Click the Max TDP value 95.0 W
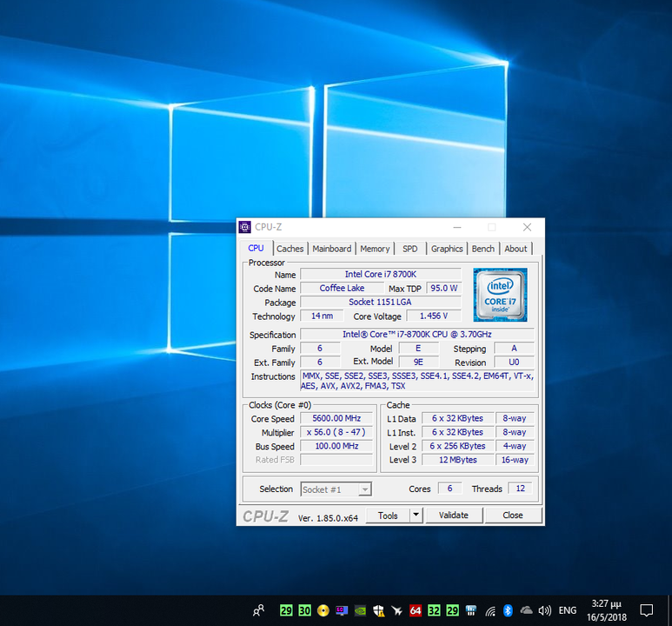 point(444,288)
